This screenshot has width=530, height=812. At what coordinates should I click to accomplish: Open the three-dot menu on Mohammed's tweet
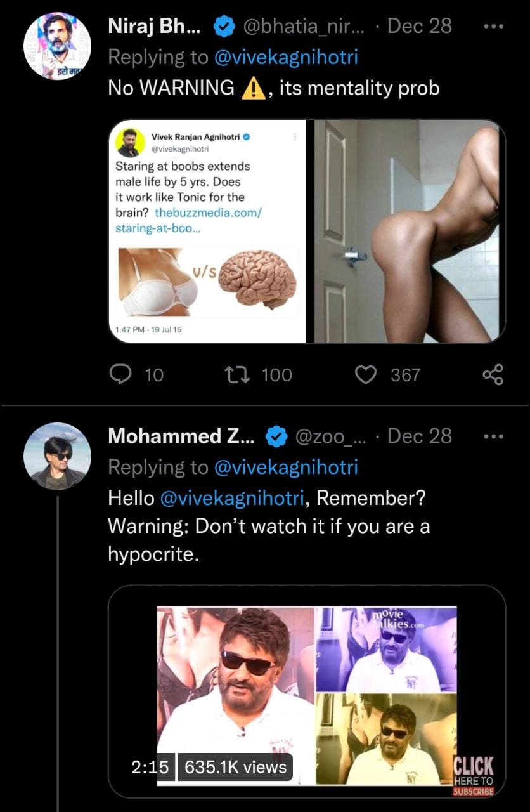(x=493, y=436)
